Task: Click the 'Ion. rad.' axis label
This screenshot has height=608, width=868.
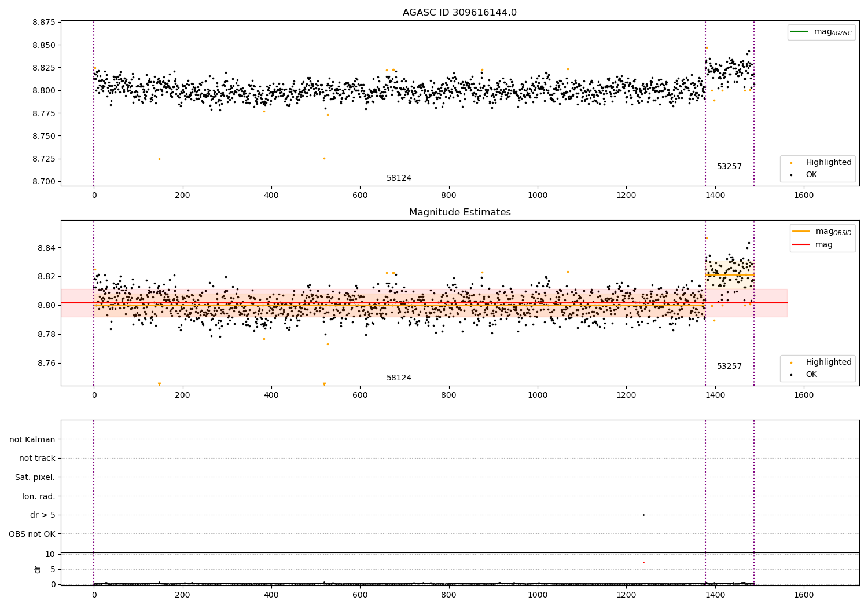Action: 39,496
